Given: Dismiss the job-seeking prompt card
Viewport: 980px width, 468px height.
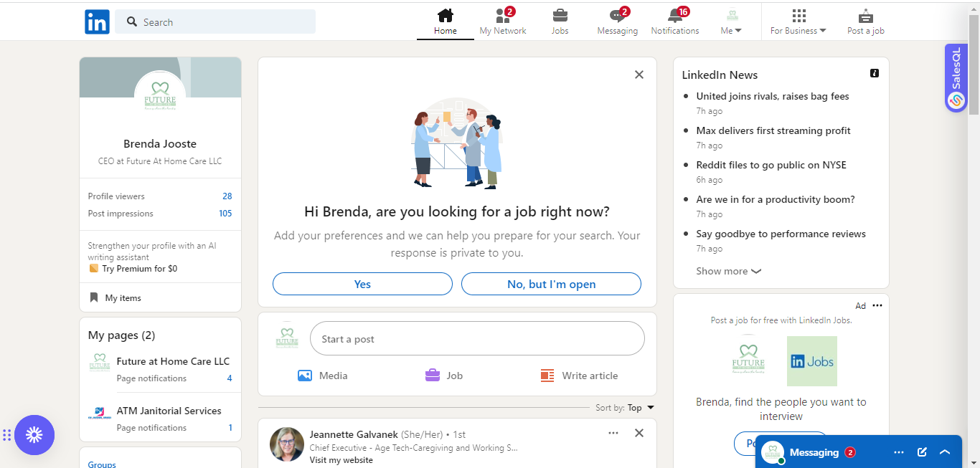Looking at the screenshot, I should (639, 75).
